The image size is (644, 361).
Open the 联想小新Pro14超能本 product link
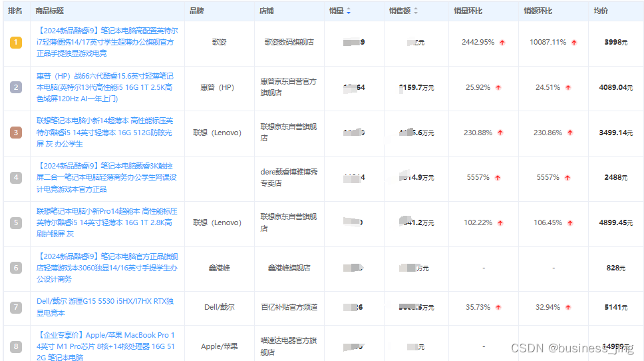click(107, 222)
